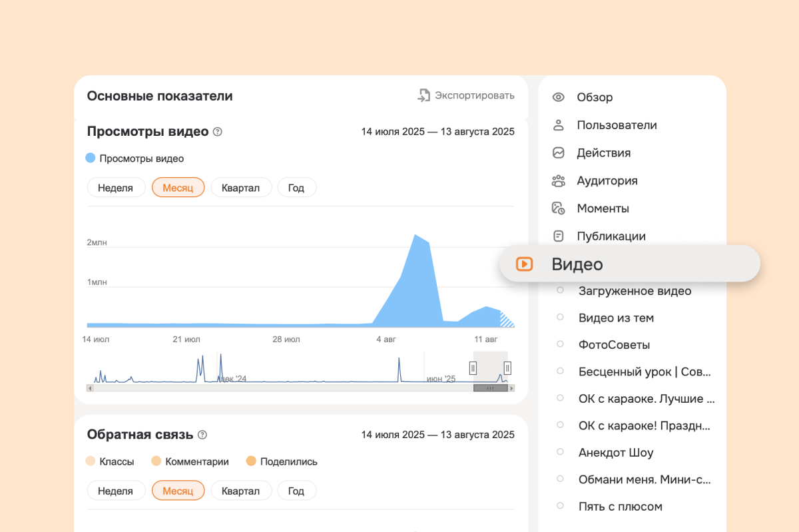Screen dimensions: 799x532
Task: Open Загруженное видео subsection
Action: click(635, 291)
